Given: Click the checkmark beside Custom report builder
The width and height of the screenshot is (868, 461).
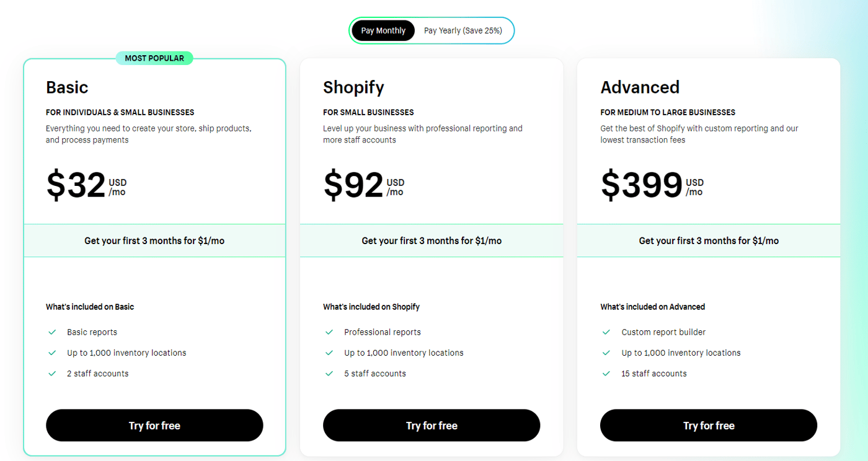Looking at the screenshot, I should (606, 331).
